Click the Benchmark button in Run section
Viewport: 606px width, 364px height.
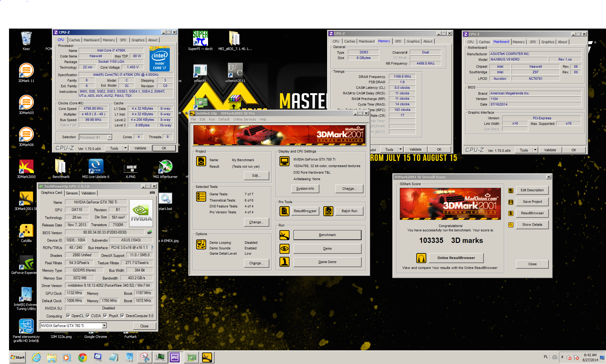(x=327, y=235)
